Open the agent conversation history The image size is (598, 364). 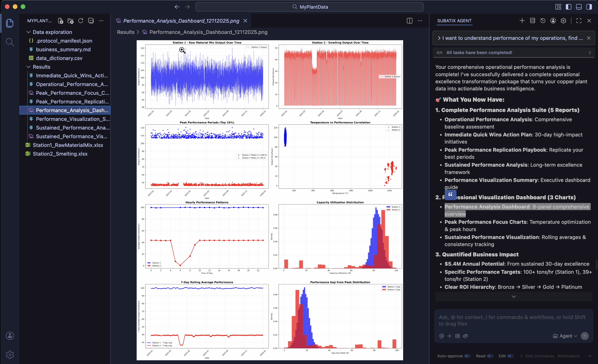point(543,21)
